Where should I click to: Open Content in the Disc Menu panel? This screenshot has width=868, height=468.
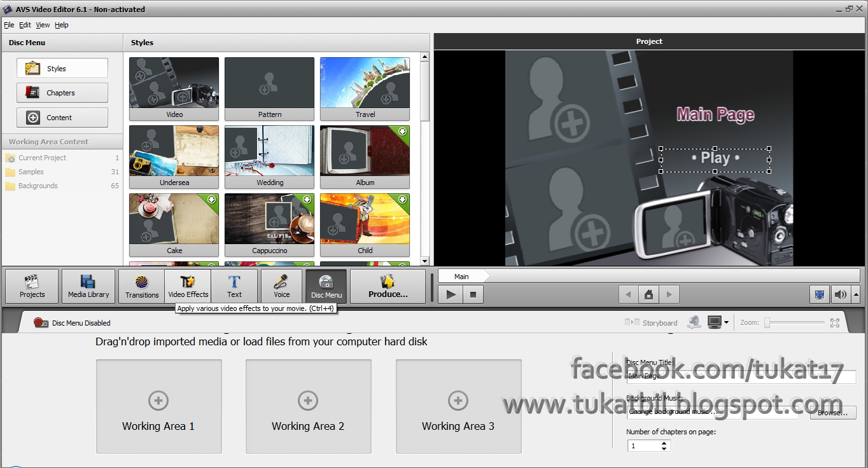[62, 118]
